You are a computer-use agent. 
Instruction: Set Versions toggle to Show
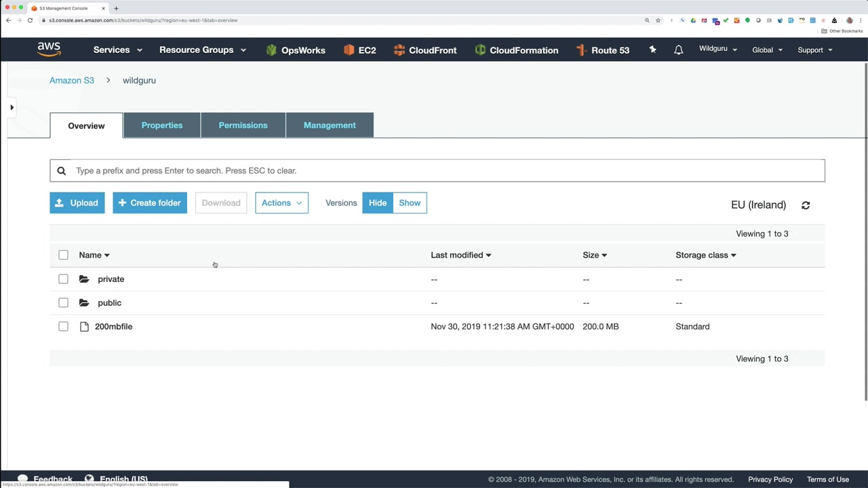410,203
